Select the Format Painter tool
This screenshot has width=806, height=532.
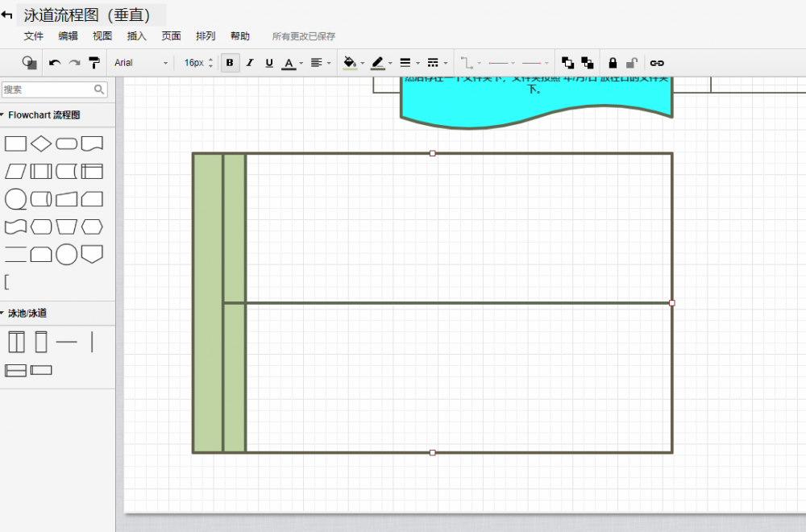95,62
